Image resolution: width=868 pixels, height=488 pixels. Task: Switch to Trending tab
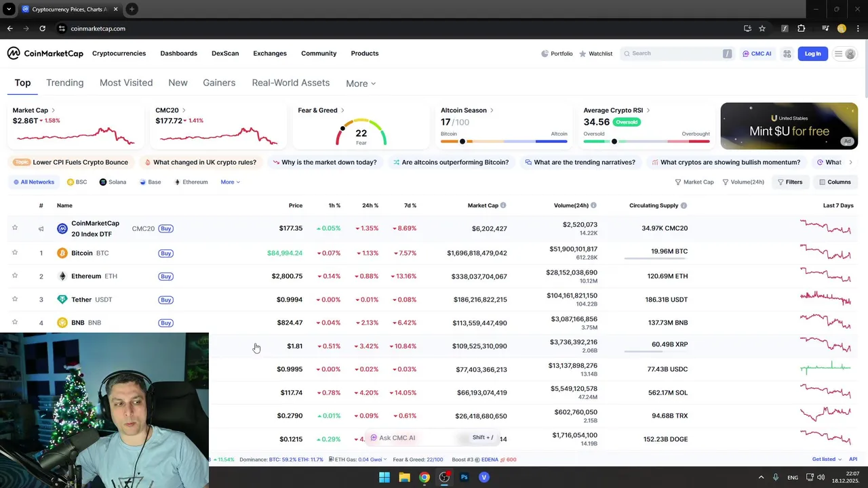pos(65,83)
